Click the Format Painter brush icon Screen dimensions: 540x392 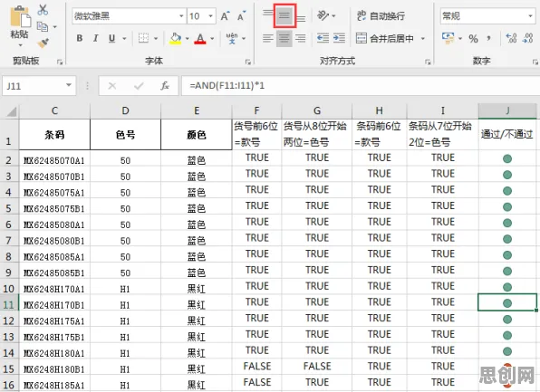coord(43,43)
